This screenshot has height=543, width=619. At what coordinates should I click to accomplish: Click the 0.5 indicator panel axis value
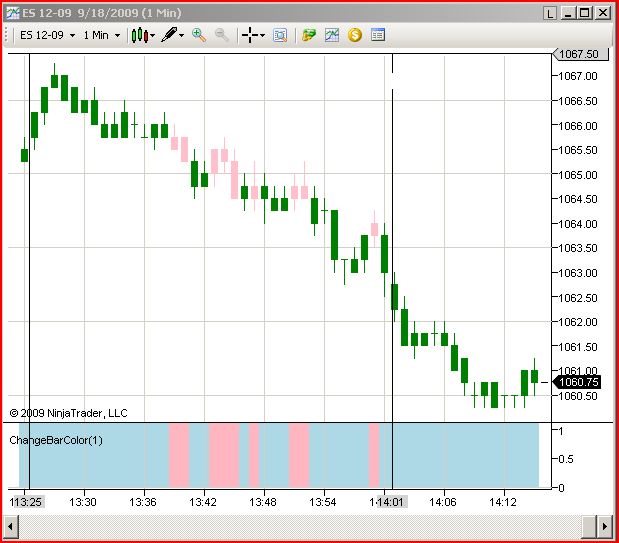(x=566, y=459)
